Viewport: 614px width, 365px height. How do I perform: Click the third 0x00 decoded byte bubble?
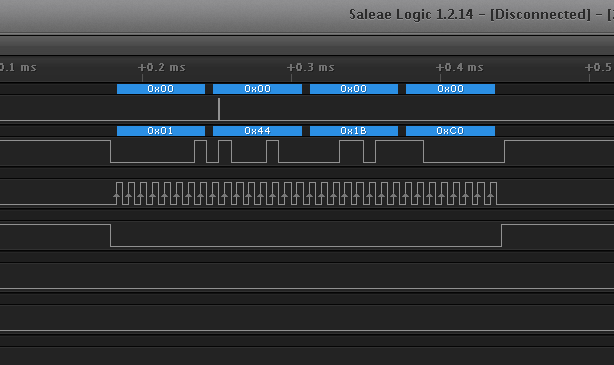pyautogui.click(x=354, y=89)
